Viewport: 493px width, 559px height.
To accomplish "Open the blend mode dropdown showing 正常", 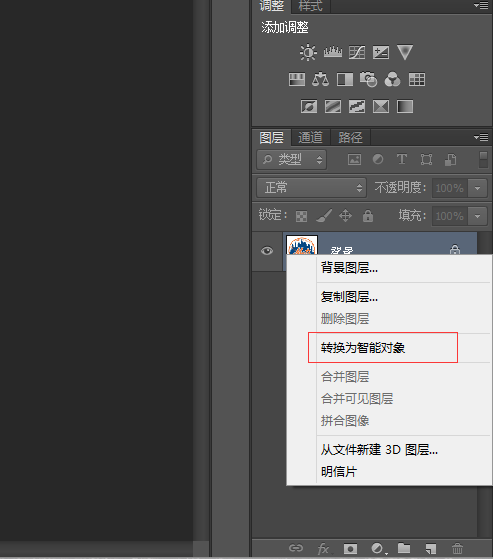I will click(x=311, y=188).
